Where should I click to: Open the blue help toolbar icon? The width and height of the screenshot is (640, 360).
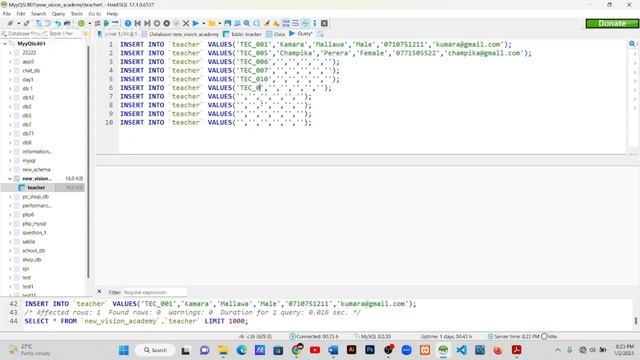click(128, 23)
